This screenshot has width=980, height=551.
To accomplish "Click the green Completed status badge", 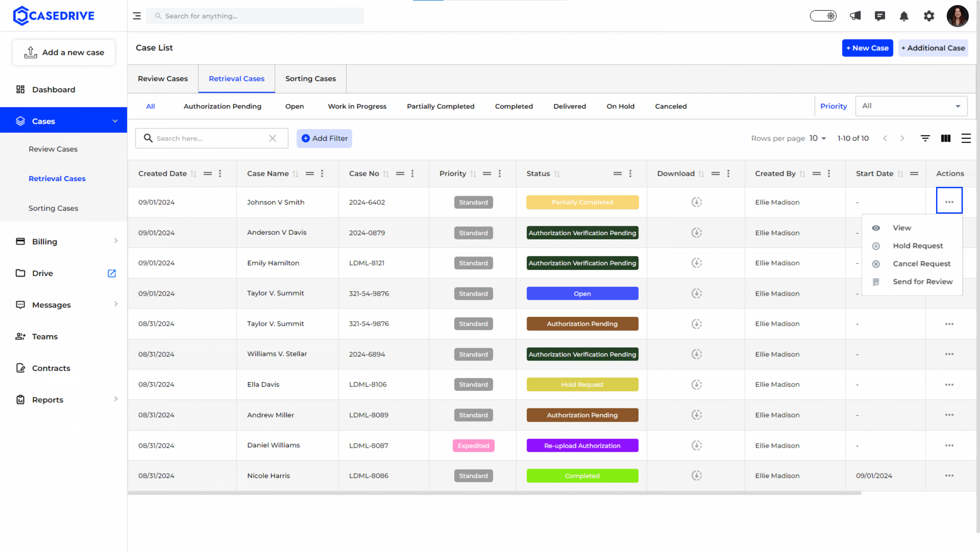I will pos(582,476).
